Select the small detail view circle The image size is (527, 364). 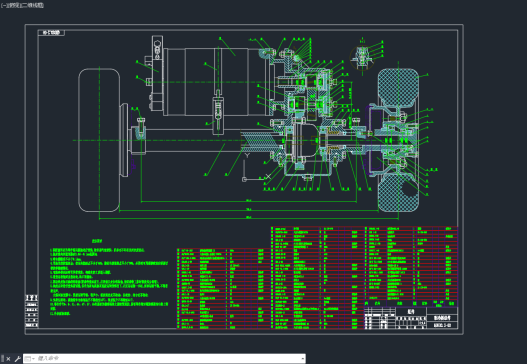pos(362,58)
